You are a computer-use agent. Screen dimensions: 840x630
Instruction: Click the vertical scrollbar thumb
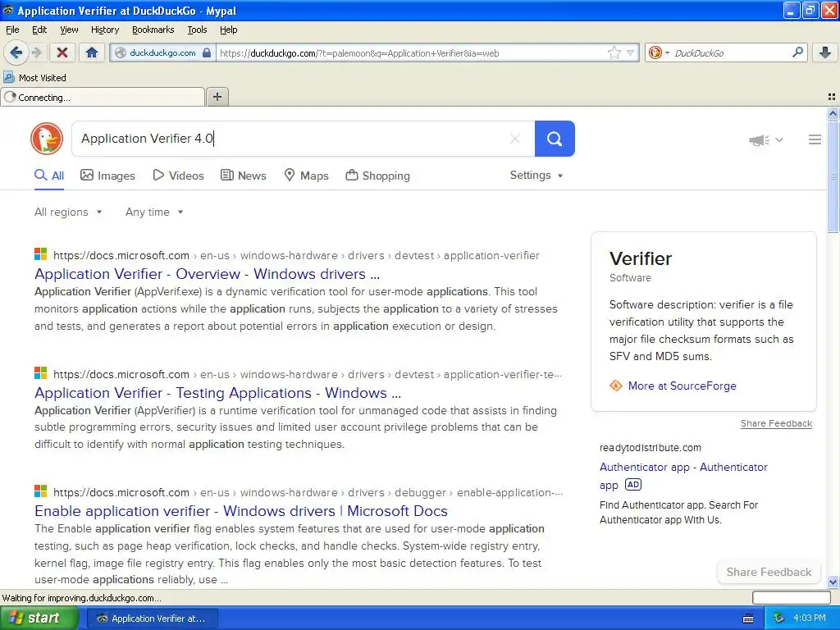coord(833,176)
